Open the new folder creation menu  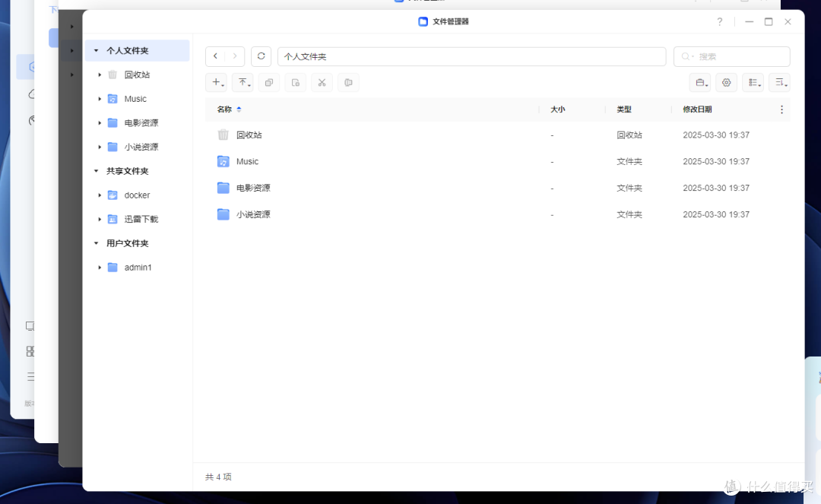(x=217, y=82)
